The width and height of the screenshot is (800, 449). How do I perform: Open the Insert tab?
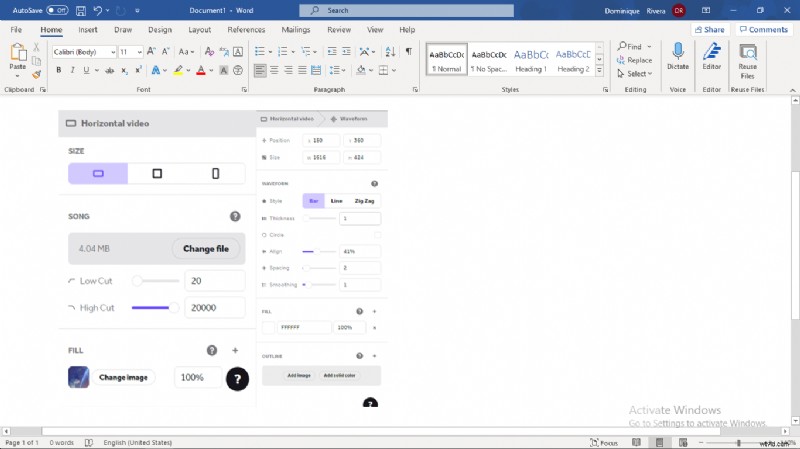(x=87, y=30)
